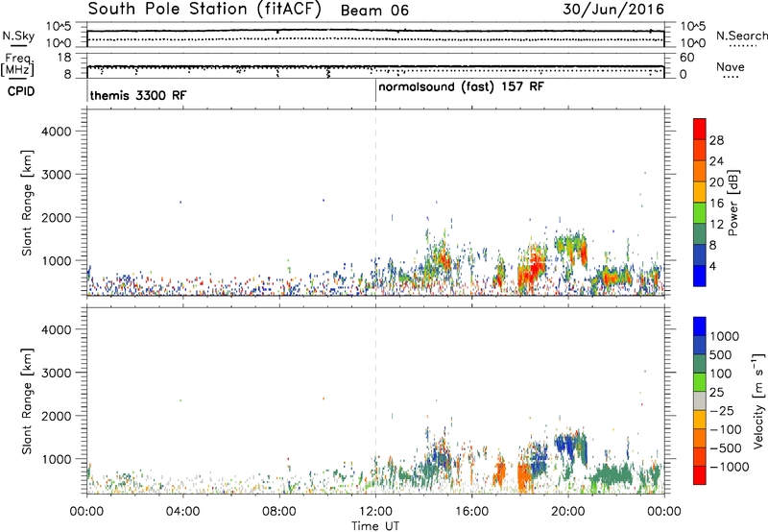This screenshot has width=768, height=532.
Task: Click the lower 'Slant Range [km]' axis title
Action: coord(27,401)
